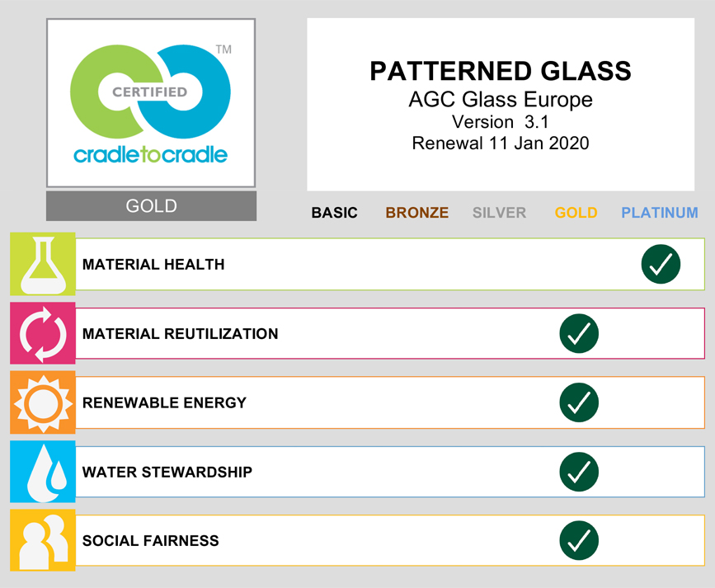This screenshot has height=588, width=715.
Task: Click the Social Fairness gold checkmark
Action: click(x=579, y=541)
